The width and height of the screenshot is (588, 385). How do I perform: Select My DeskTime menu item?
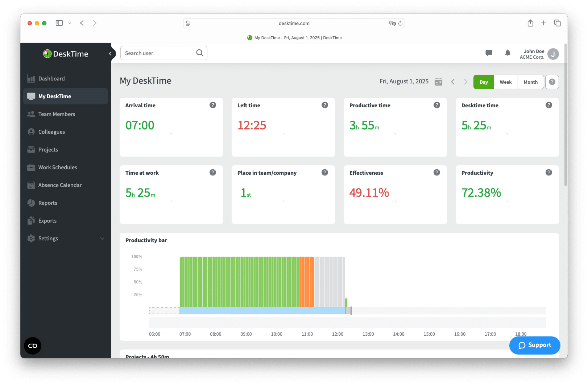(65, 96)
